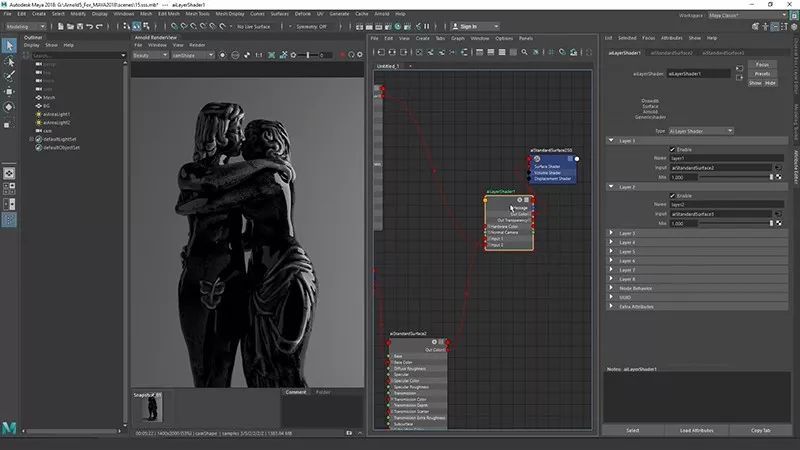Click the checker map button beside Layer 1 Mix
The image size is (800, 450).
click(778, 176)
